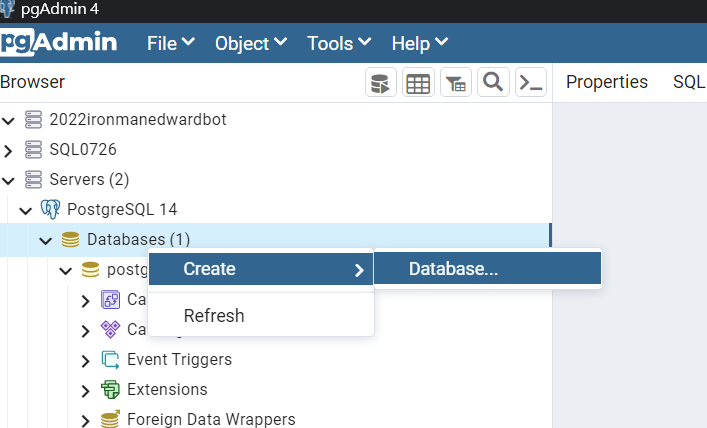The width and height of the screenshot is (707, 428).
Task: Select the 2022ironmanedwardbot server group
Action: 138,119
